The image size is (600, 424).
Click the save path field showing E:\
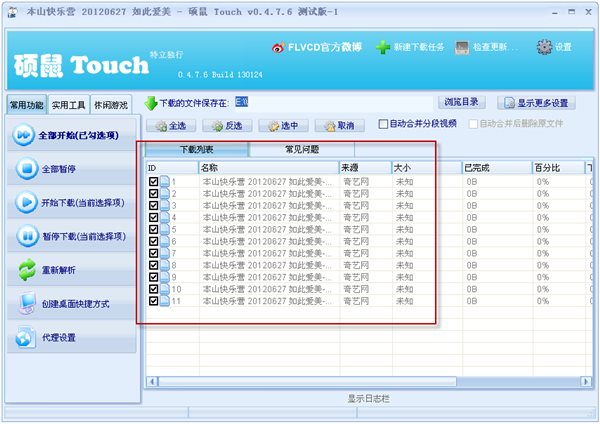[333, 103]
